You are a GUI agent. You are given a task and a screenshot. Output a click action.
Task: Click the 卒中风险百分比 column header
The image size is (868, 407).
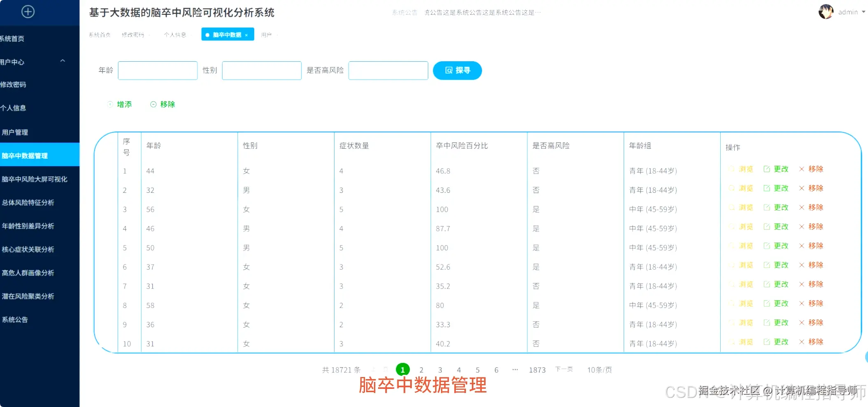[462, 146]
